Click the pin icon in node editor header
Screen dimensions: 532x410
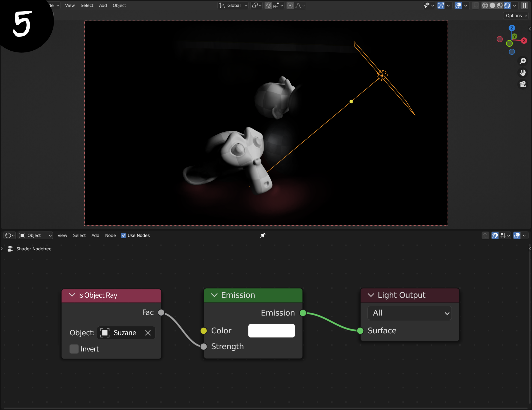(x=263, y=235)
